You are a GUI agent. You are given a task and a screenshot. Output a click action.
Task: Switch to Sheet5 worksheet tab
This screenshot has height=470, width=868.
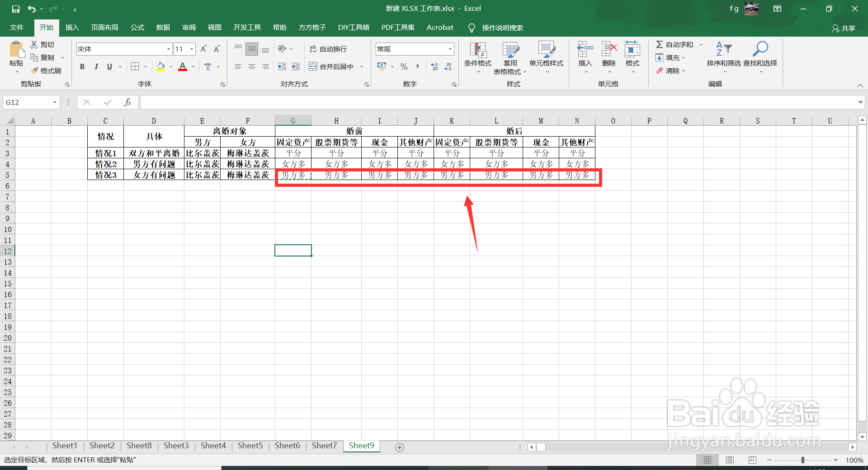[x=250, y=446]
